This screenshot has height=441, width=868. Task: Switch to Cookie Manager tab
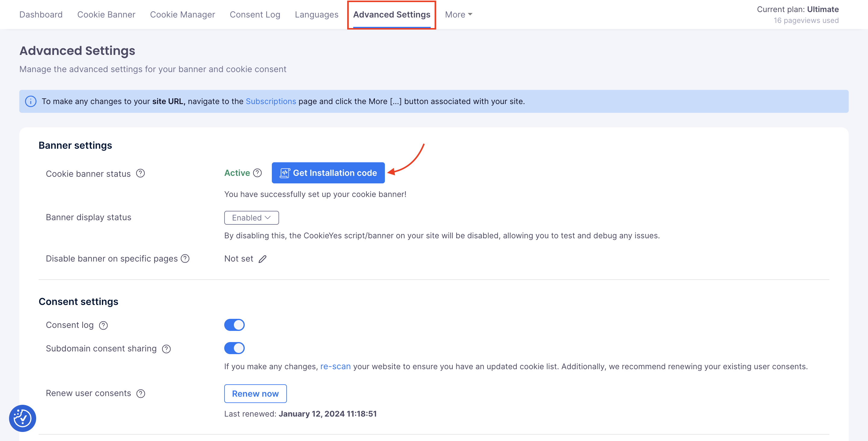pyautogui.click(x=182, y=14)
